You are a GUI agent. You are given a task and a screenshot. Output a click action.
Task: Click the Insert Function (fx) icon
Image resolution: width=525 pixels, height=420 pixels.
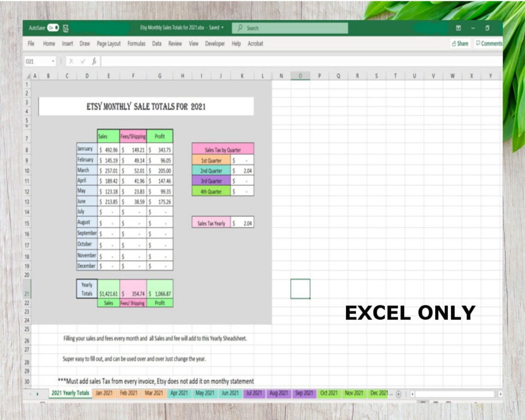coord(94,61)
